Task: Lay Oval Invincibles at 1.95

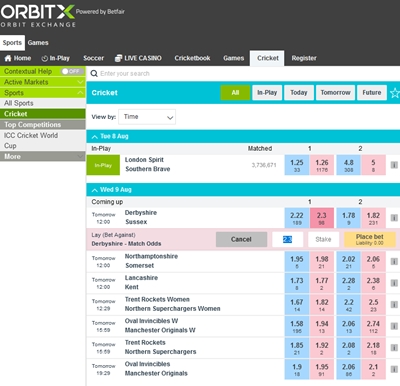Action: [322, 369]
